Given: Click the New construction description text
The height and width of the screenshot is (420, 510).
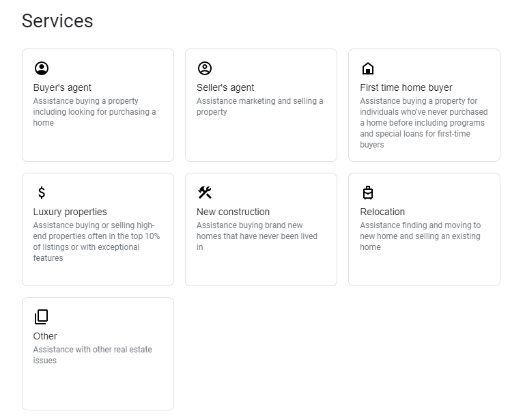Looking at the screenshot, I should point(257,236).
